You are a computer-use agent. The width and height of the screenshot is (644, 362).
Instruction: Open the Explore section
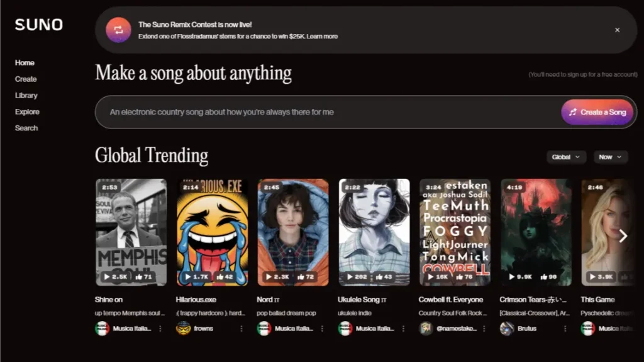tap(27, 112)
